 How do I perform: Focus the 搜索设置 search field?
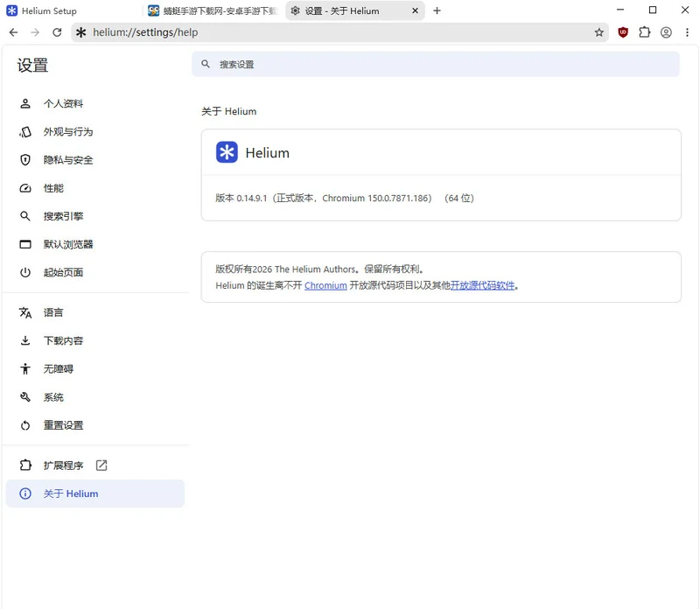click(x=436, y=64)
